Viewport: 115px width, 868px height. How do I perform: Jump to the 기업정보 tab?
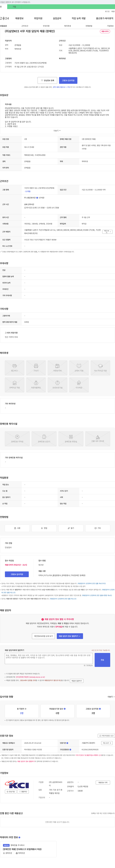pyautogui.click(x=110, y=26)
